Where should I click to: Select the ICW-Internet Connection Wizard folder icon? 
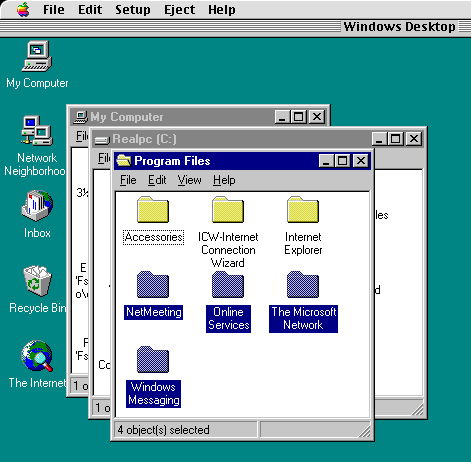[x=228, y=209]
